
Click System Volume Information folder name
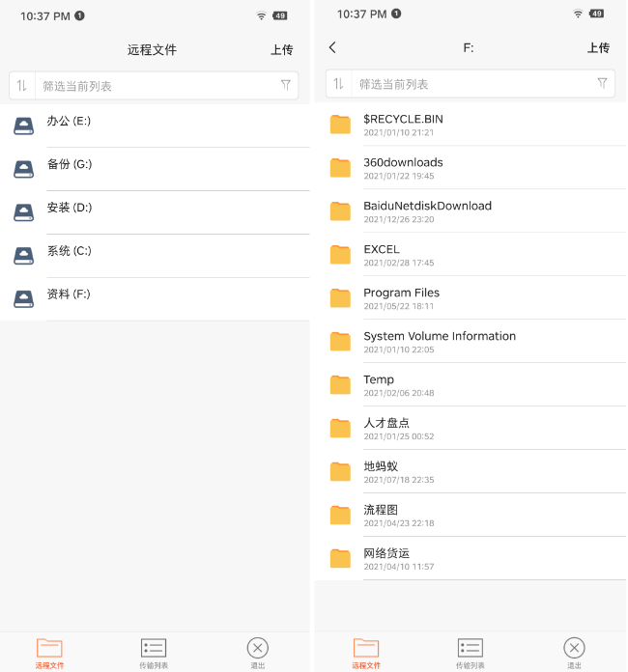coord(440,336)
